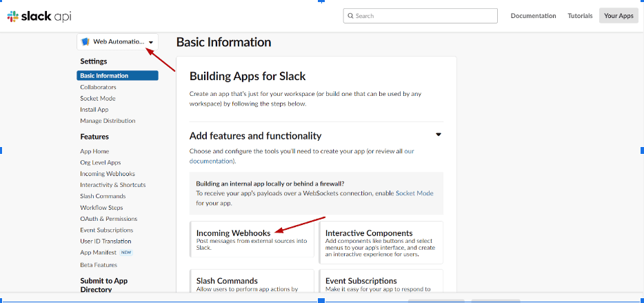The image size is (644, 303).
Task: Click the Slack API logo
Action: coord(39,17)
